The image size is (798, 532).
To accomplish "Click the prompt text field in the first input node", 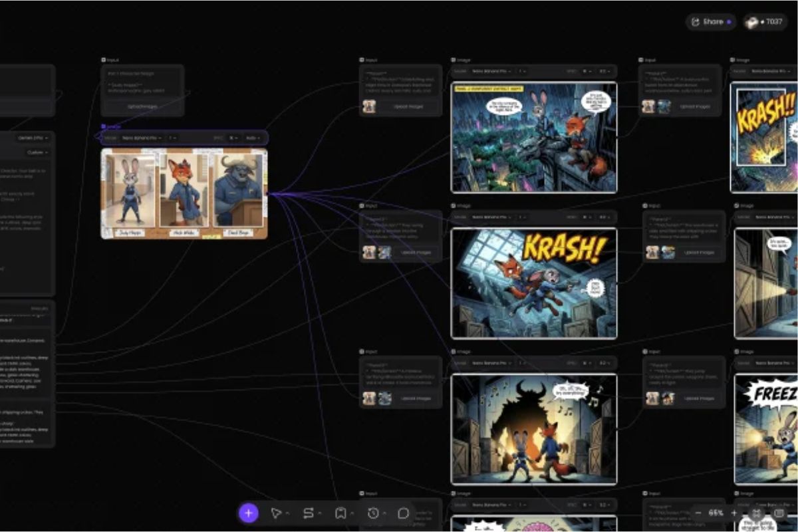I will [142, 83].
